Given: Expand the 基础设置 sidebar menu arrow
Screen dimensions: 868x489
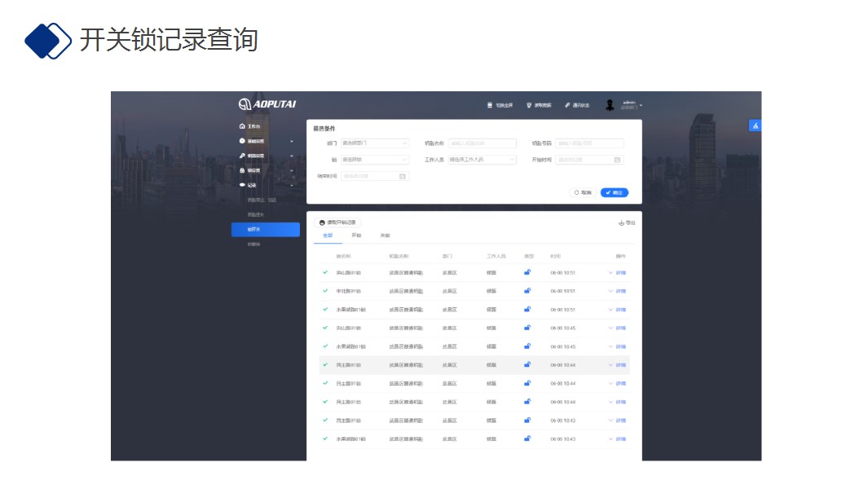Looking at the screenshot, I should click(292, 141).
